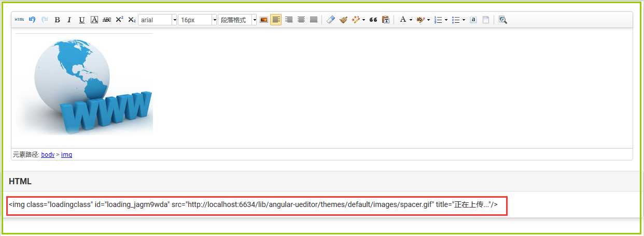Viewport: 644px width, 236px height.
Task: Open ordered list style arrow
Action: 446,20
